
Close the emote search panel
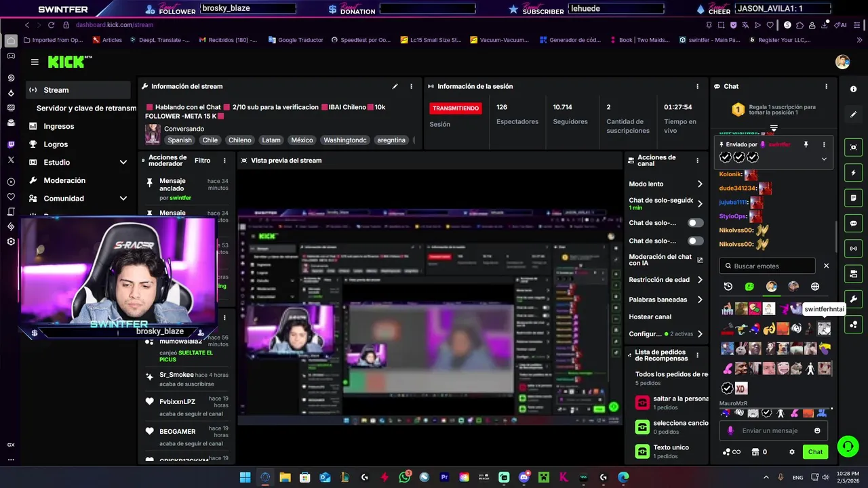coord(826,266)
